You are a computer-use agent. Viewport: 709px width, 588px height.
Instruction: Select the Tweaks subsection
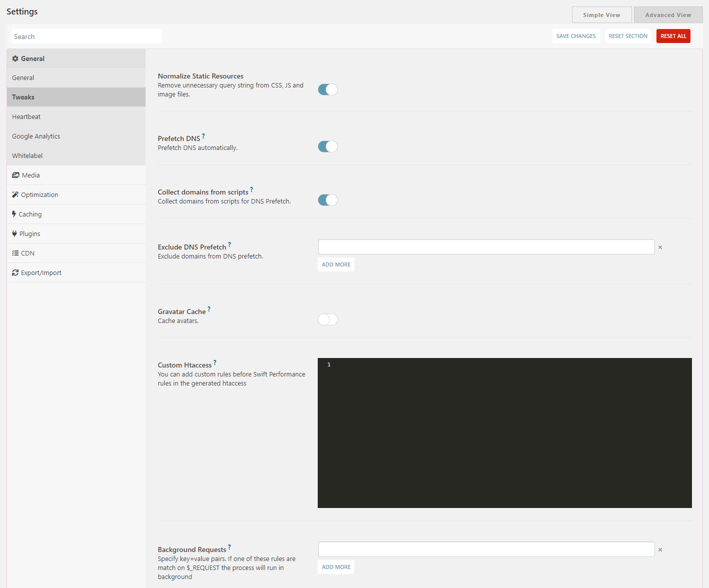click(x=76, y=97)
